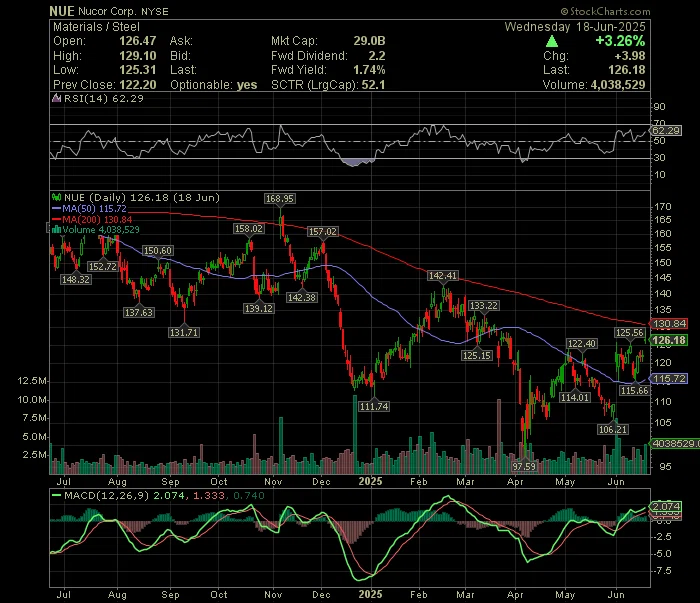
Task: Click the 0.740 MACD histogram value
Action: [x=249, y=495]
